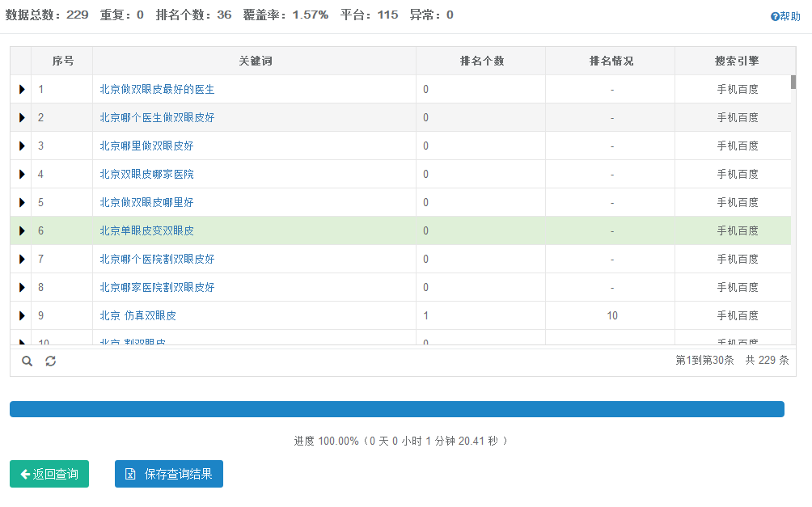Open keyword link 北京 仿真双眼皮

coord(137,315)
